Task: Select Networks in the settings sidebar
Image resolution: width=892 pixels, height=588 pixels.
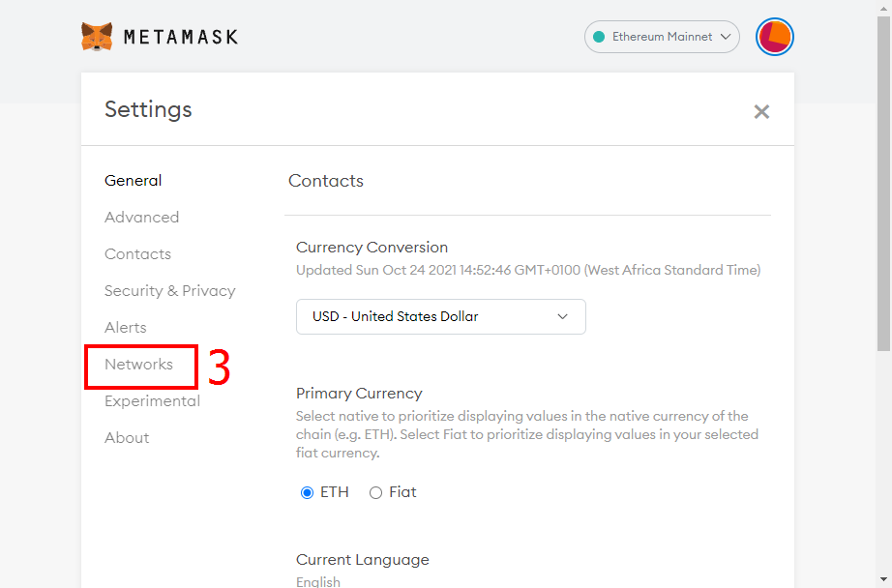Action: [x=138, y=365]
